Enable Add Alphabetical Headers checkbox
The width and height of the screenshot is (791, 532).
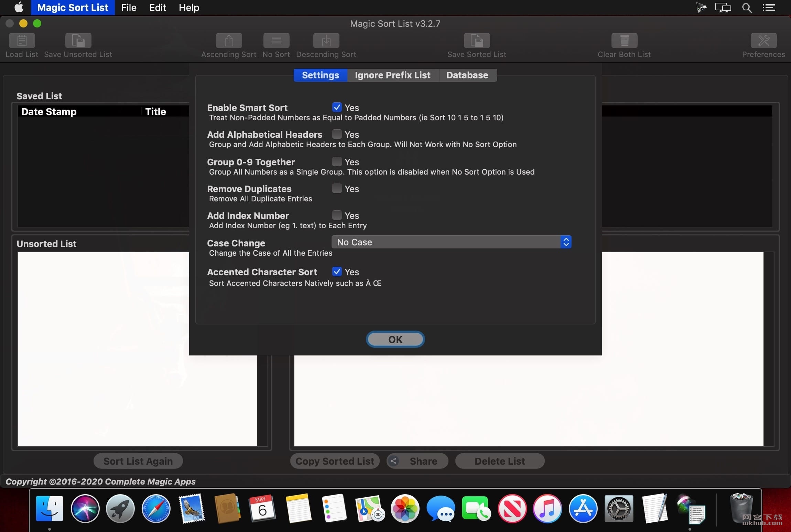point(337,134)
